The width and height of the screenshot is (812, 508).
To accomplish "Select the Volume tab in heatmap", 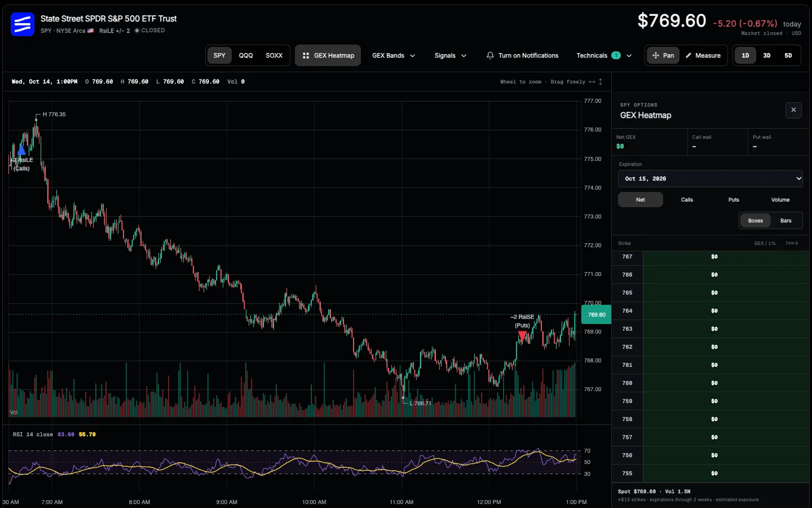I will 780,200.
